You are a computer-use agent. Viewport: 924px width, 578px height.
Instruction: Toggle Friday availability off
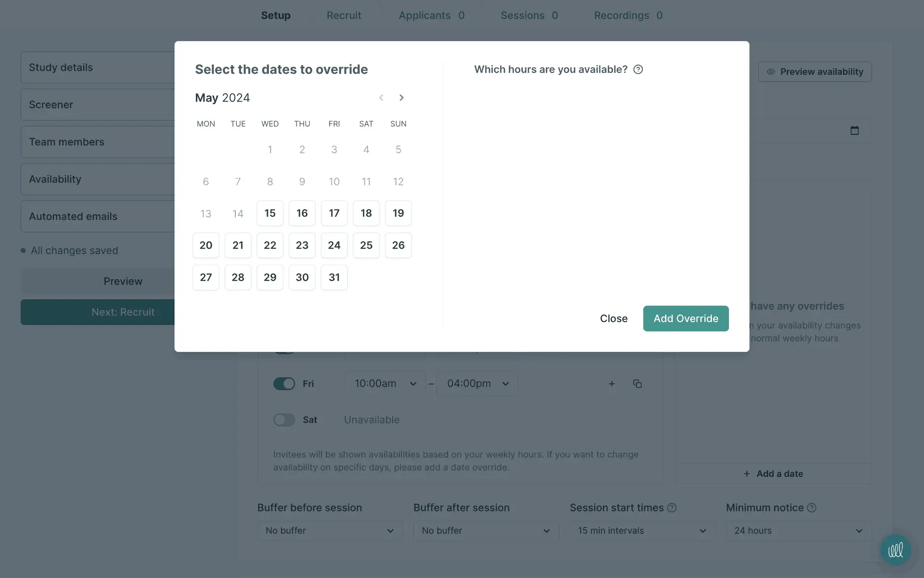(284, 384)
